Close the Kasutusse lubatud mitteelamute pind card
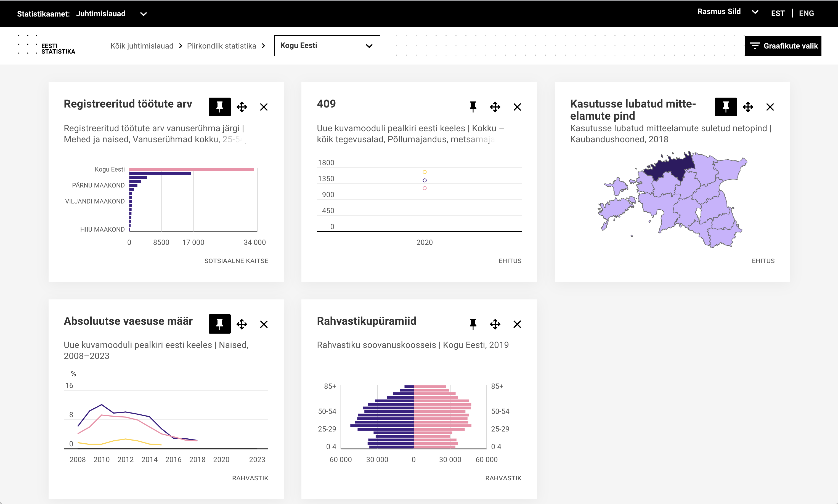The image size is (838, 504). (770, 107)
